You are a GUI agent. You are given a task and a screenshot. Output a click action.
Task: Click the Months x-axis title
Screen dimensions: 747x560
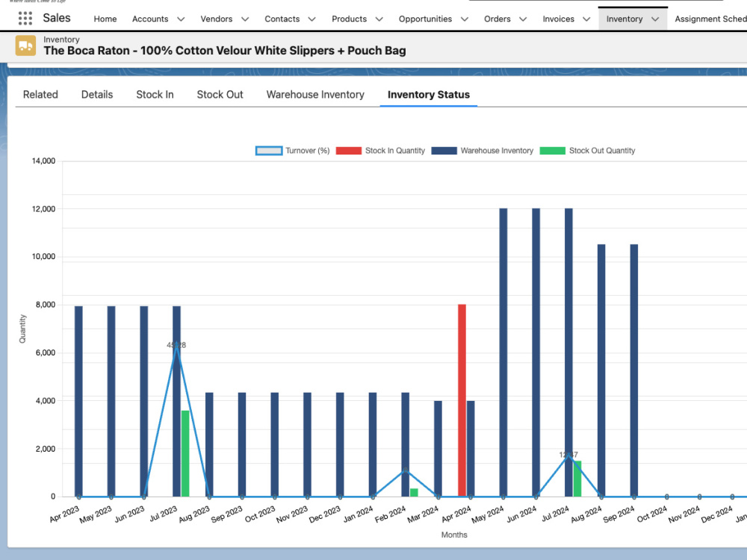tap(454, 535)
